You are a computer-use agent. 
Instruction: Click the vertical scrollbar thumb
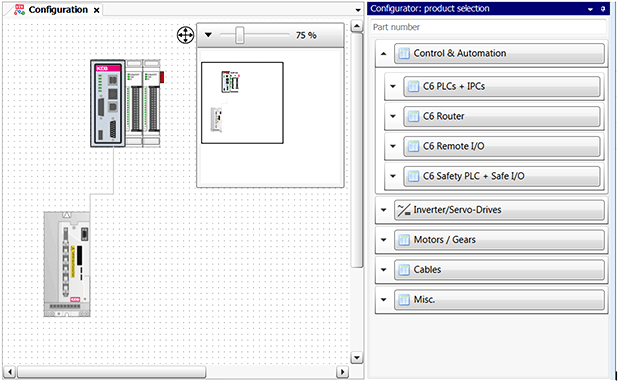[357, 150]
